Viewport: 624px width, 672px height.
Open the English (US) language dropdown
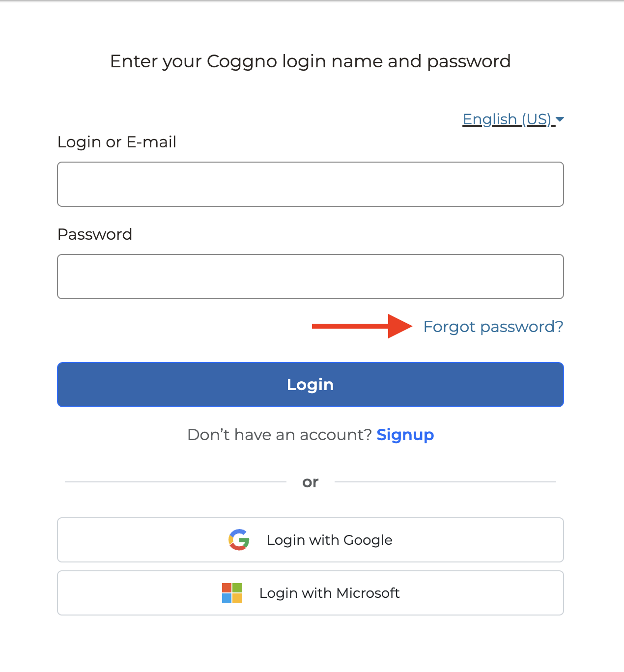coord(508,119)
